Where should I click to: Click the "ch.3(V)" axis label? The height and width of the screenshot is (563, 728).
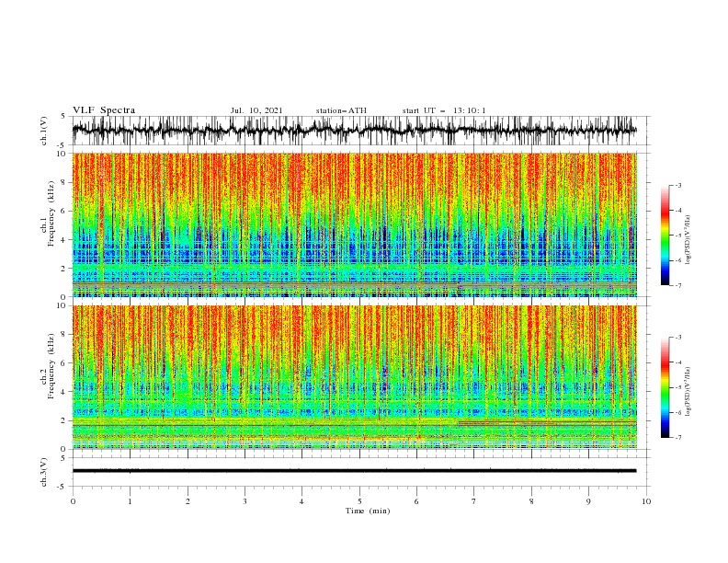[x=44, y=472]
